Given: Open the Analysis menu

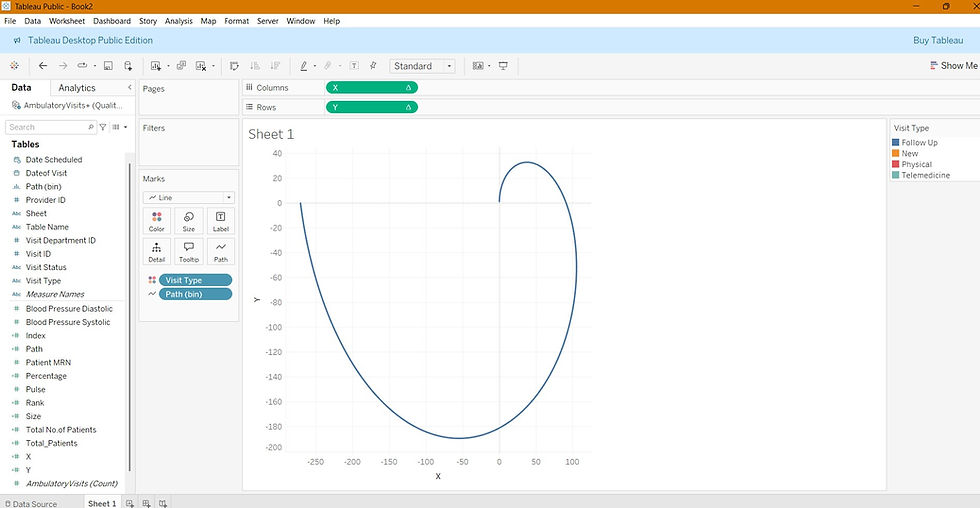Looking at the screenshot, I should (x=179, y=21).
